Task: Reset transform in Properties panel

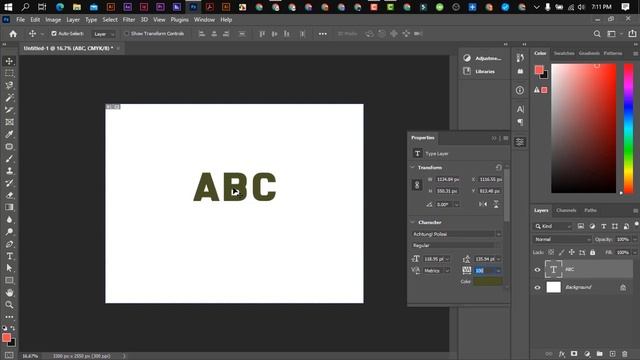Action: (498, 168)
